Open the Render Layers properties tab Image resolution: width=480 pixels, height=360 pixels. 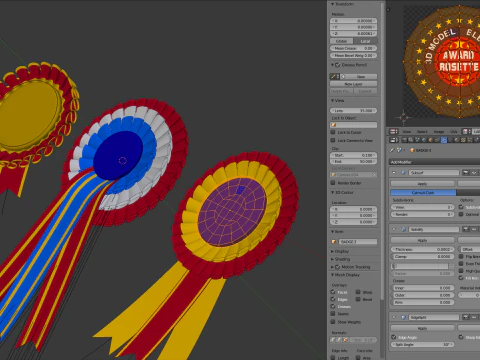click(411, 140)
